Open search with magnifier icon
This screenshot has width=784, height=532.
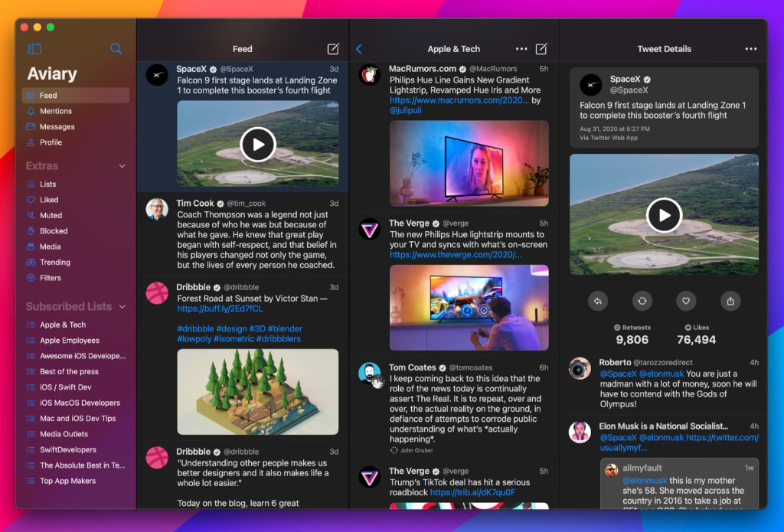[116, 48]
